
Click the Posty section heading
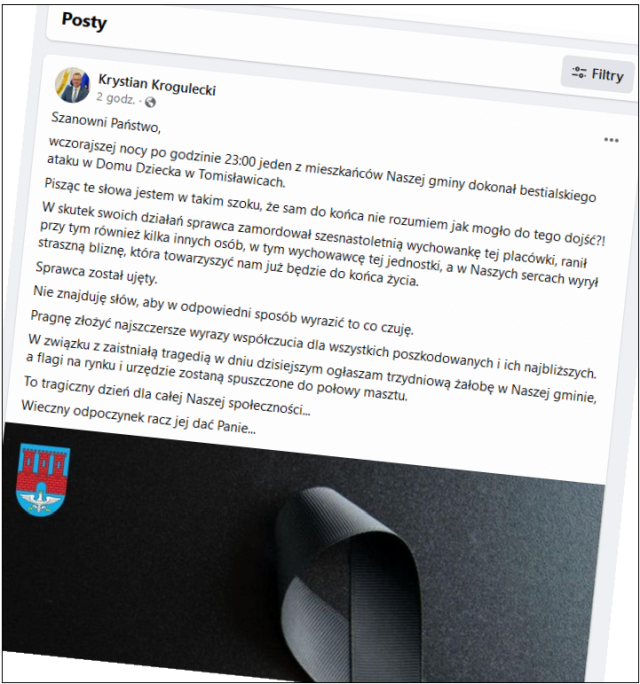coord(84,21)
